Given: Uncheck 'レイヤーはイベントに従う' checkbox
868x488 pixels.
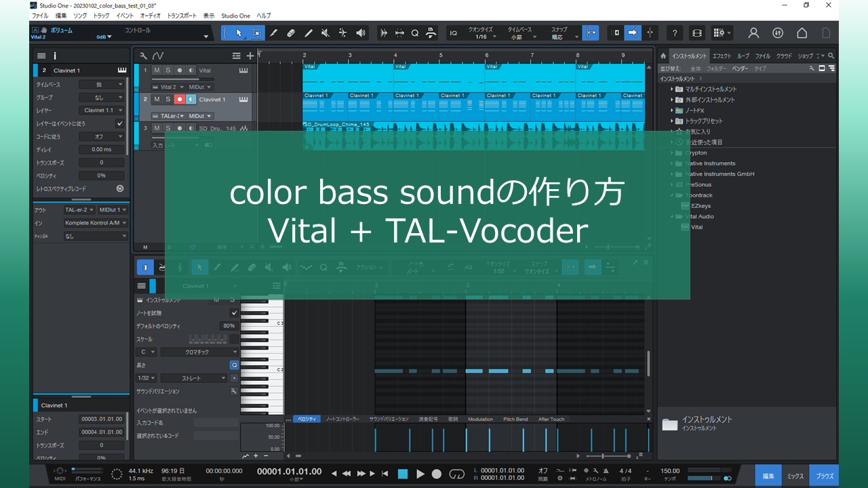Looking at the screenshot, I should click(x=120, y=123).
